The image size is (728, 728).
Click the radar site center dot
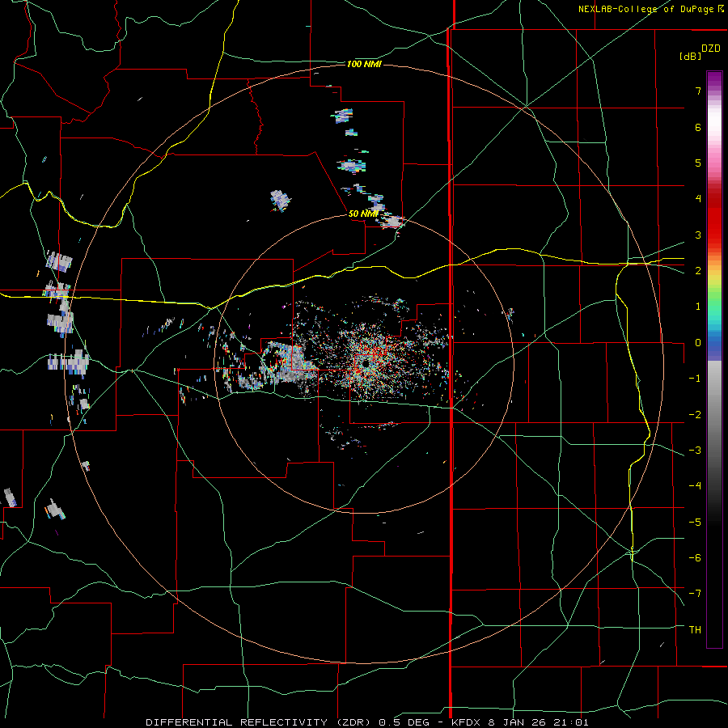coord(365,362)
